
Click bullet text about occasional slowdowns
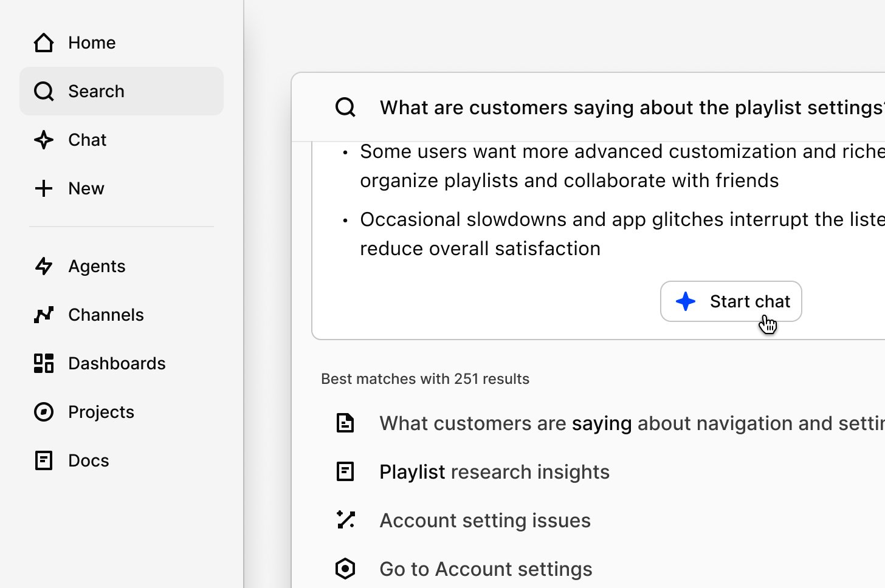pyautogui.click(x=622, y=234)
